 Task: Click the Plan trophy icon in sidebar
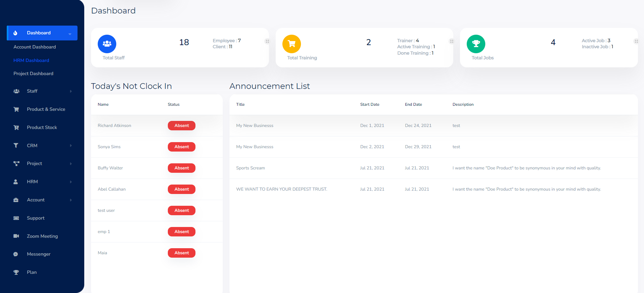[16, 272]
